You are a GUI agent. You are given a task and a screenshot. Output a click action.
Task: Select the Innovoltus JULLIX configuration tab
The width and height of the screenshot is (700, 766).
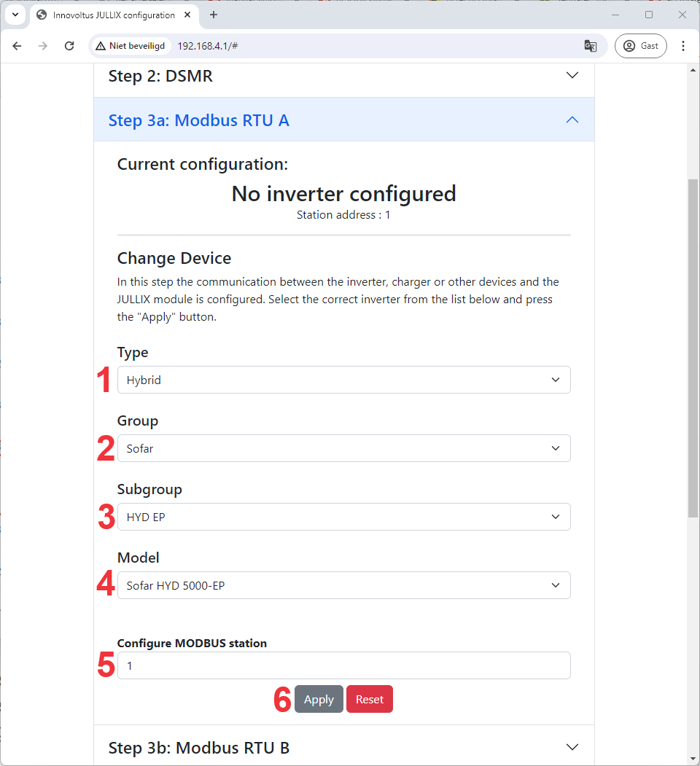click(x=114, y=15)
